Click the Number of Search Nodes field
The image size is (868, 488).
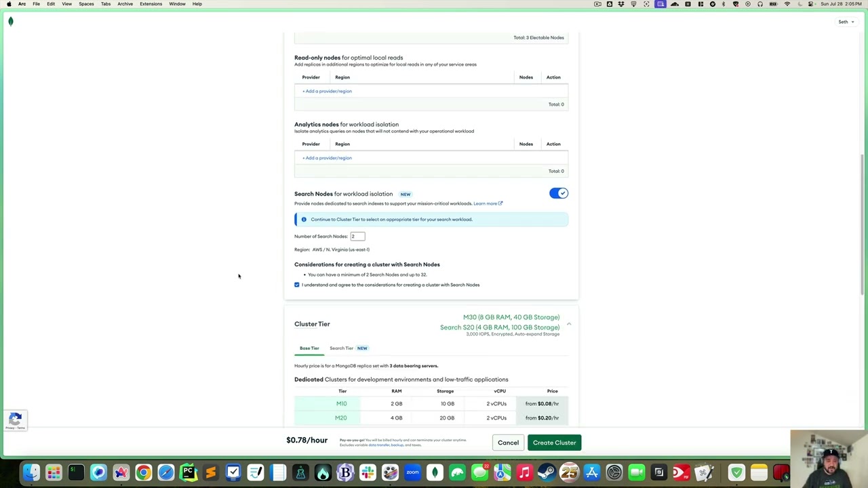coord(357,237)
